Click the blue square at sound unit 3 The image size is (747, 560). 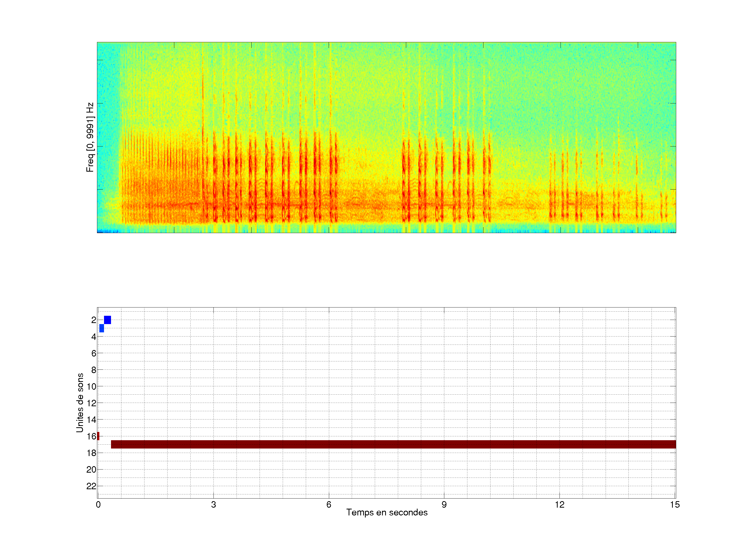[x=102, y=328]
